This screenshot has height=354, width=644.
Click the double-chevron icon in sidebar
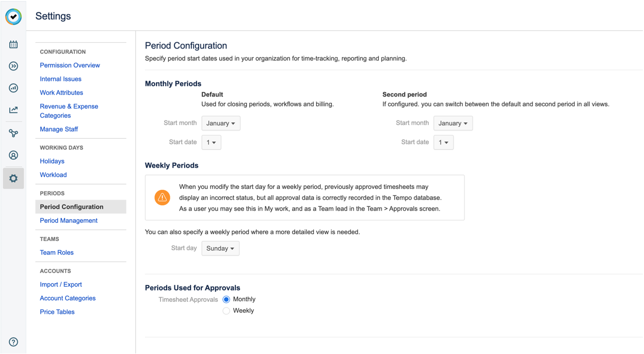coord(13,66)
